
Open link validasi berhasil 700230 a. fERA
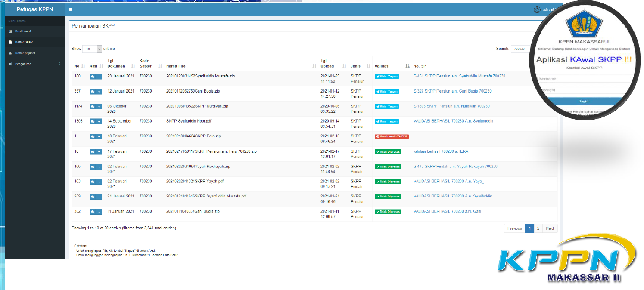coord(442,151)
